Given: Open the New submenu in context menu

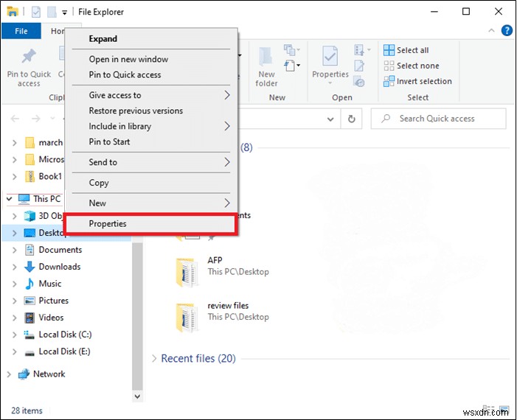Looking at the screenshot, I should tap(151, 203).
